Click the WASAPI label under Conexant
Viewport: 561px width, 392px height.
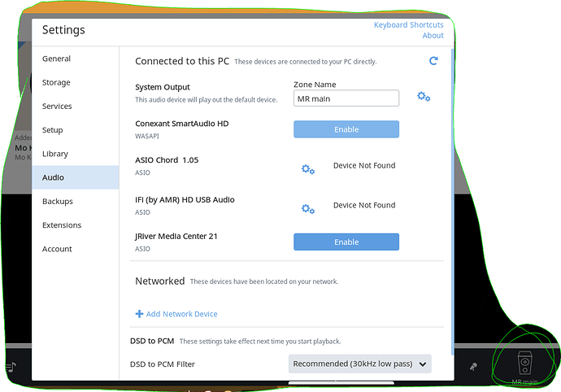(x=147, y=136)
